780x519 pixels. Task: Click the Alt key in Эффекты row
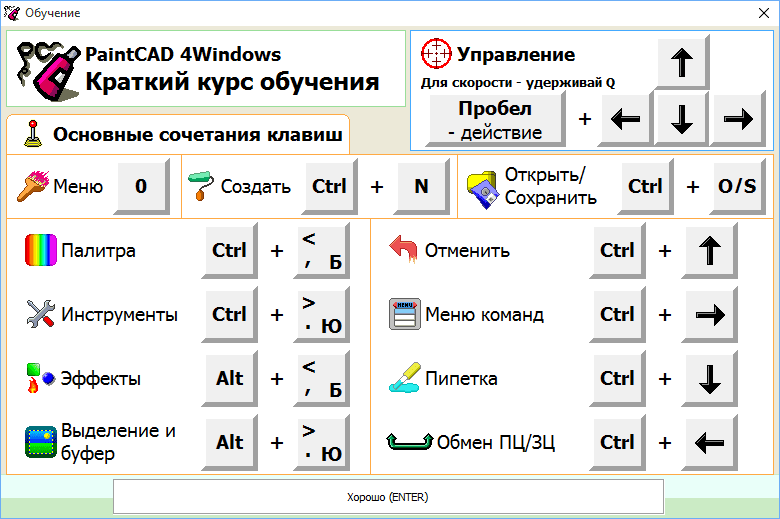coord(229,379)
